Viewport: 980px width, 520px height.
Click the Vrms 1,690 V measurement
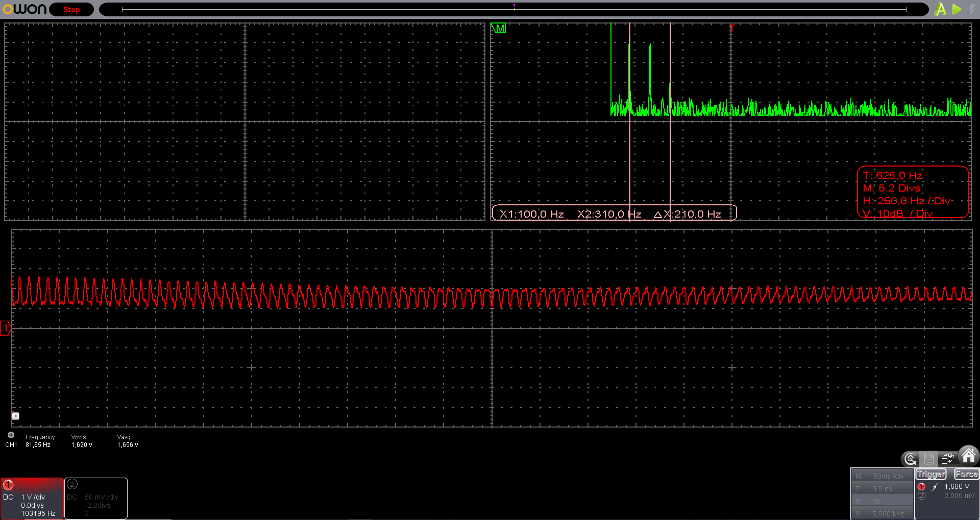point(82,441)
